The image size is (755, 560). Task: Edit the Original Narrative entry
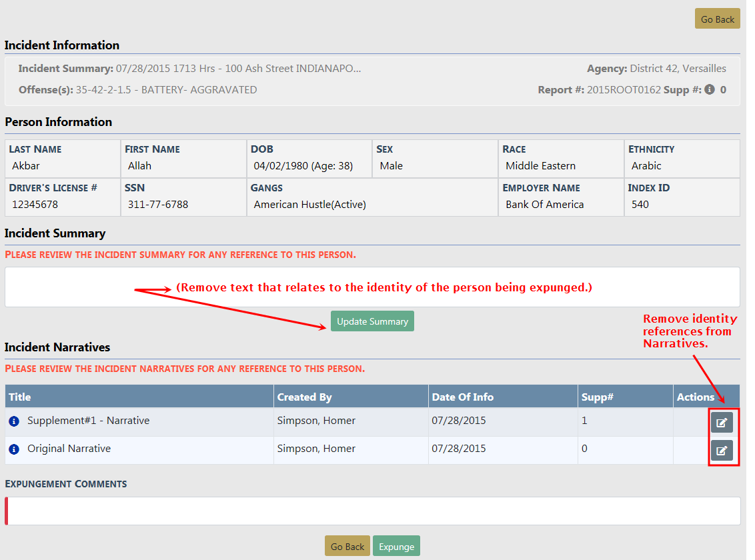[x=721, y=450]
